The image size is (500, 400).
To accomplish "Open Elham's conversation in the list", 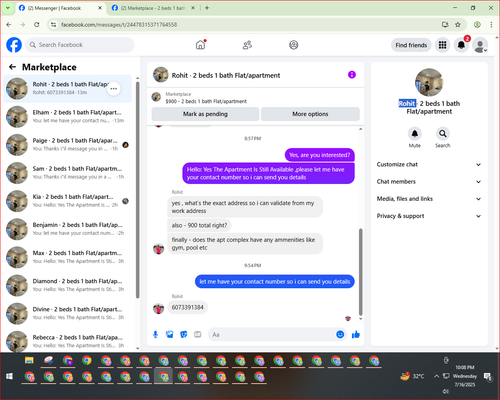I will [68, 116].
